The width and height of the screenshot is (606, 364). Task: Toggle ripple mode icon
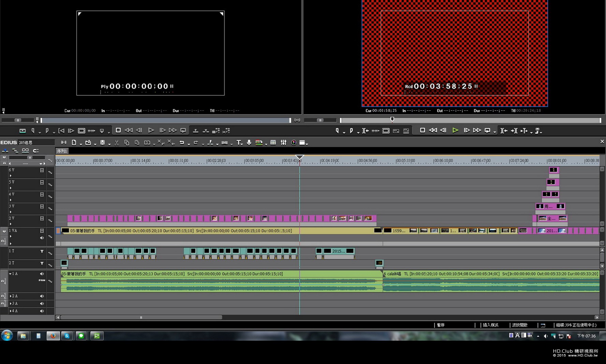(15, 151)
